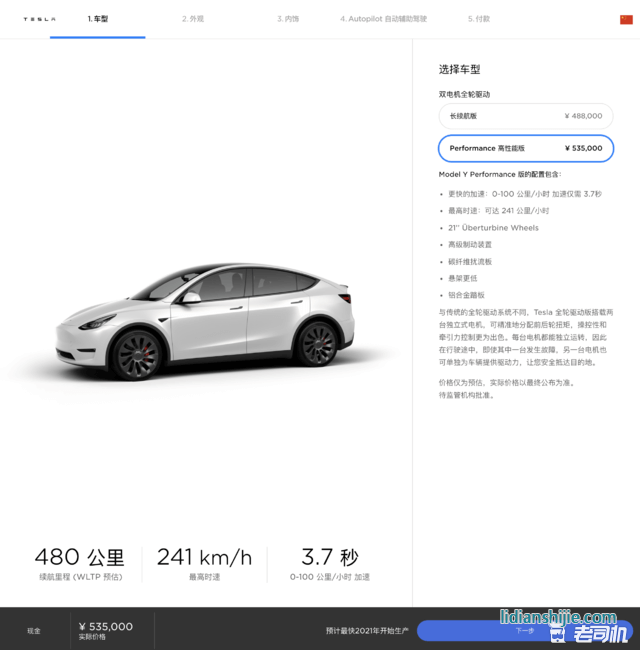Screen dimensions: 640x650
Task: Select Performance 高性能版 ¥535,000 option
Action: 526,148
